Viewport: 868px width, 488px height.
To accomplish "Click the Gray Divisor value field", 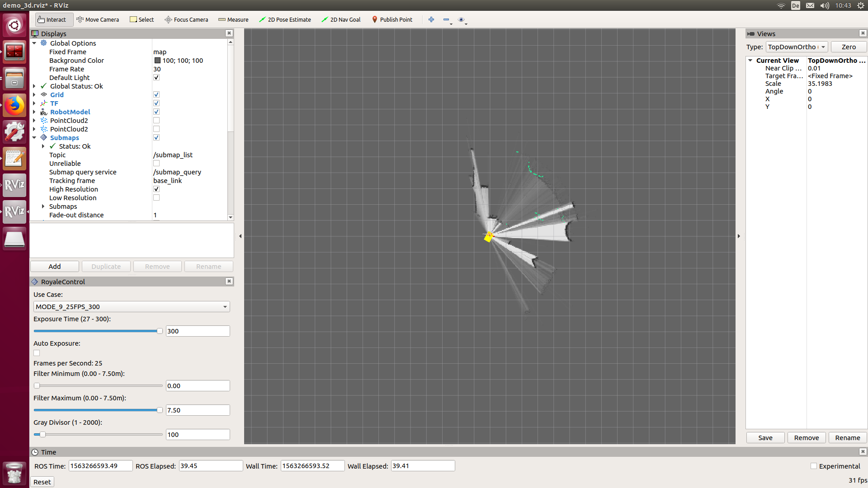I will click(x=198, y=435).
